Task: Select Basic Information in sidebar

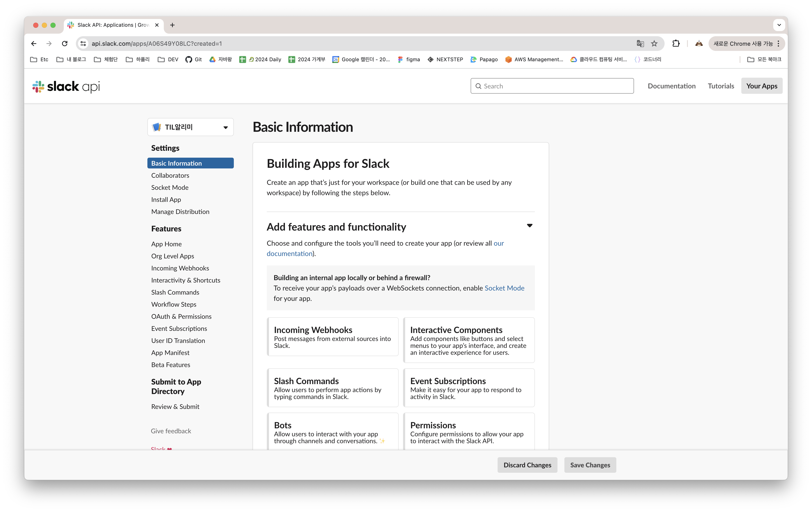Action: point(191,163)
